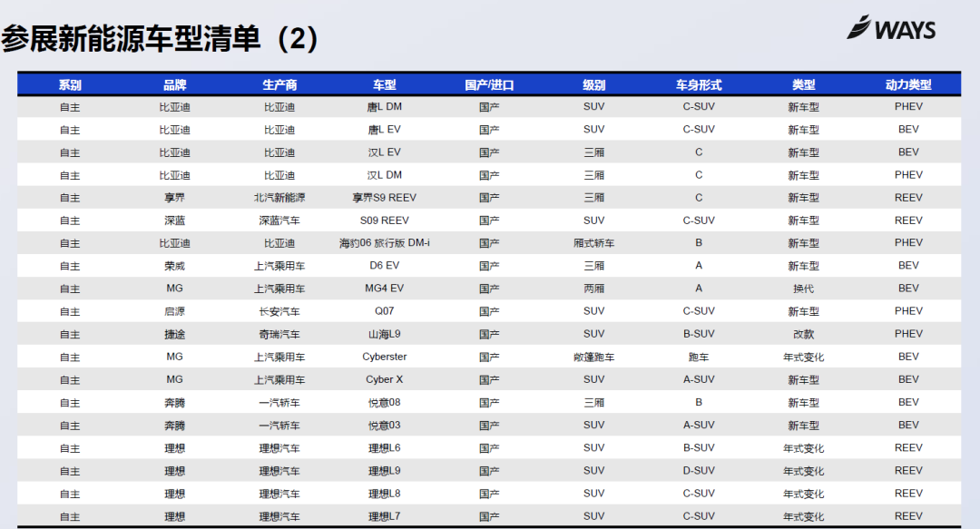Click 一汽轿车 in the 悦意08 row
Screen dimensions: 980x529
(279, 403)
